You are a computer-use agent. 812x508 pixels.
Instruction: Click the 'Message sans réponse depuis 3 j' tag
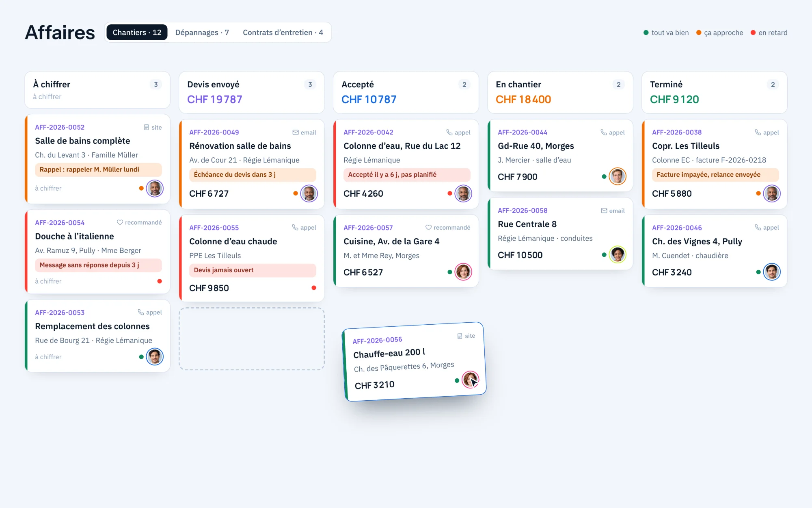[98, 265]
